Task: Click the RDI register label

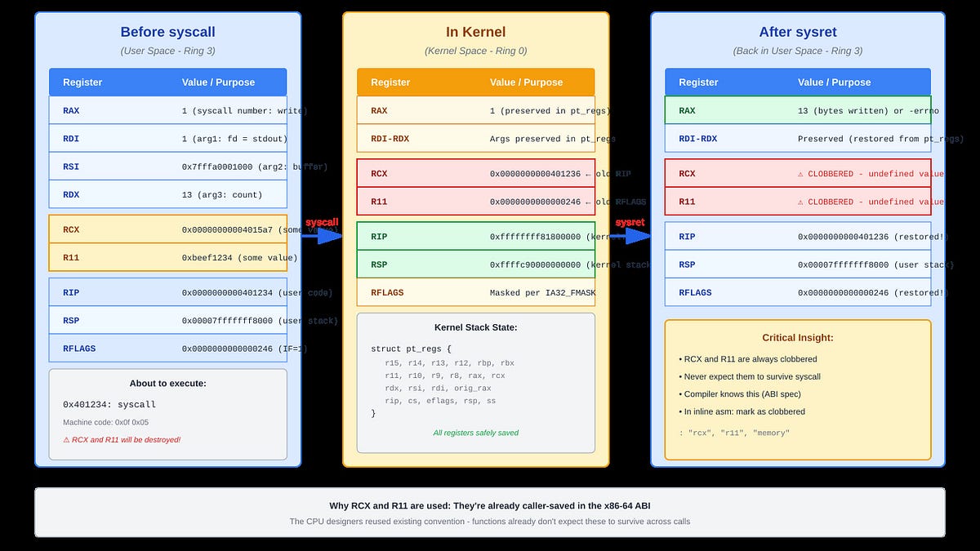Action: (x=71, y=139)
